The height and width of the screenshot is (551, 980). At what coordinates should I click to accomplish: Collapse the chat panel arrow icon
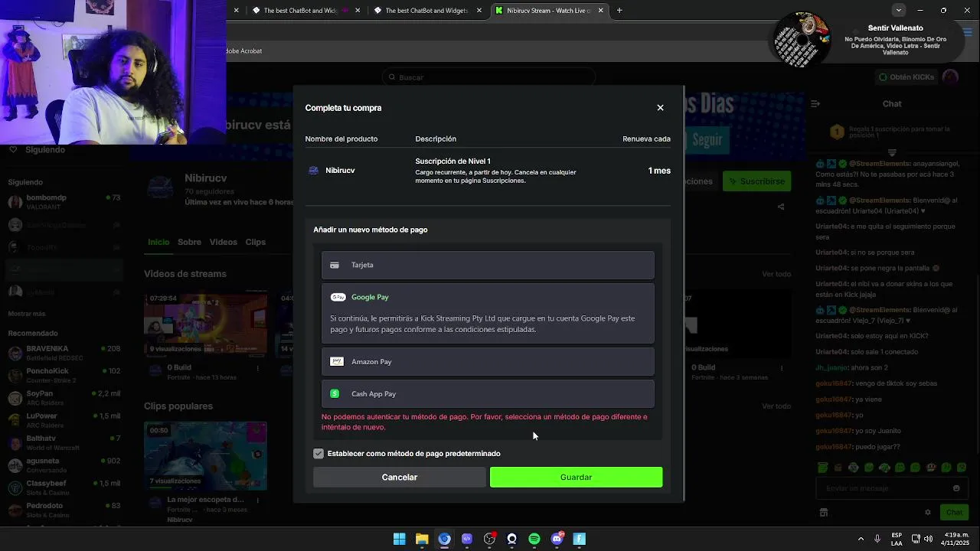click(815, 103)
